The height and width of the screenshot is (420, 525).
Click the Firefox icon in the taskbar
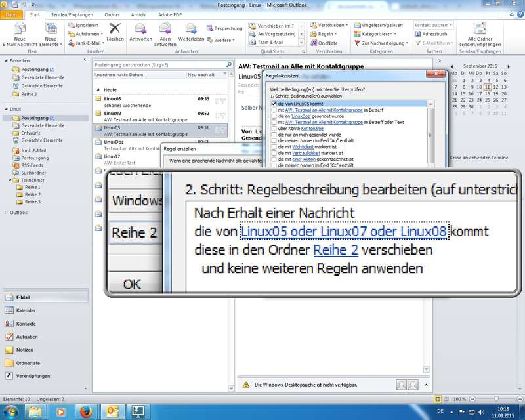86,411
